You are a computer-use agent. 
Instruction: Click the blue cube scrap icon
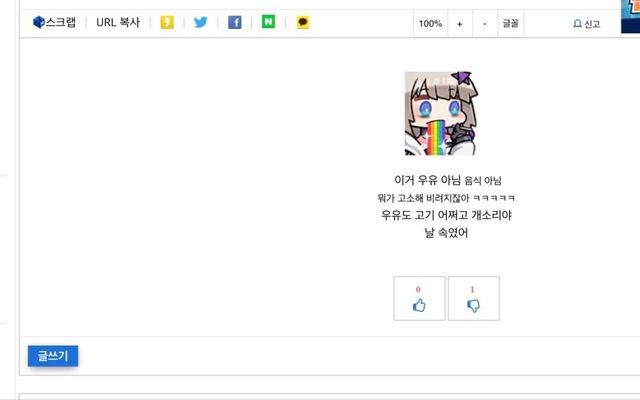[38, 22]
